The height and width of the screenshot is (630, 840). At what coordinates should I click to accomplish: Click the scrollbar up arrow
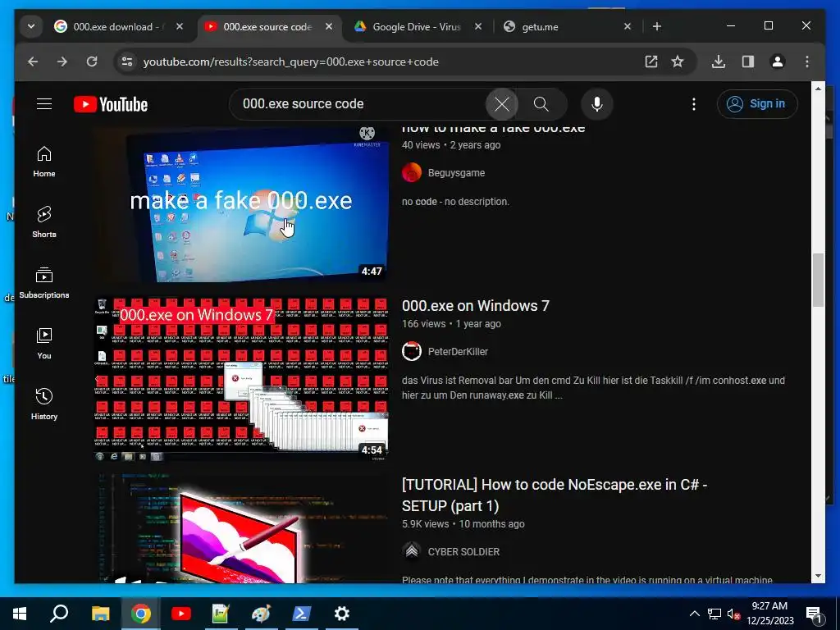click(818, 88)
